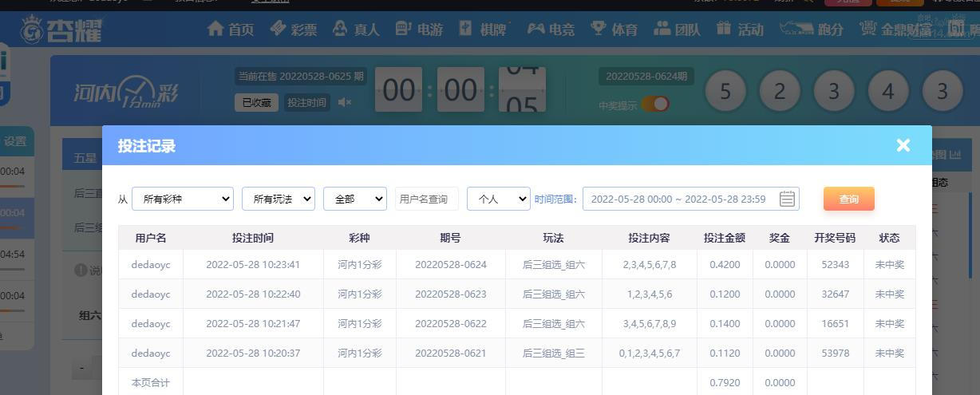Click the trophy icon beside 体育
Screen dimensions: 980x395
pos(599,29)
